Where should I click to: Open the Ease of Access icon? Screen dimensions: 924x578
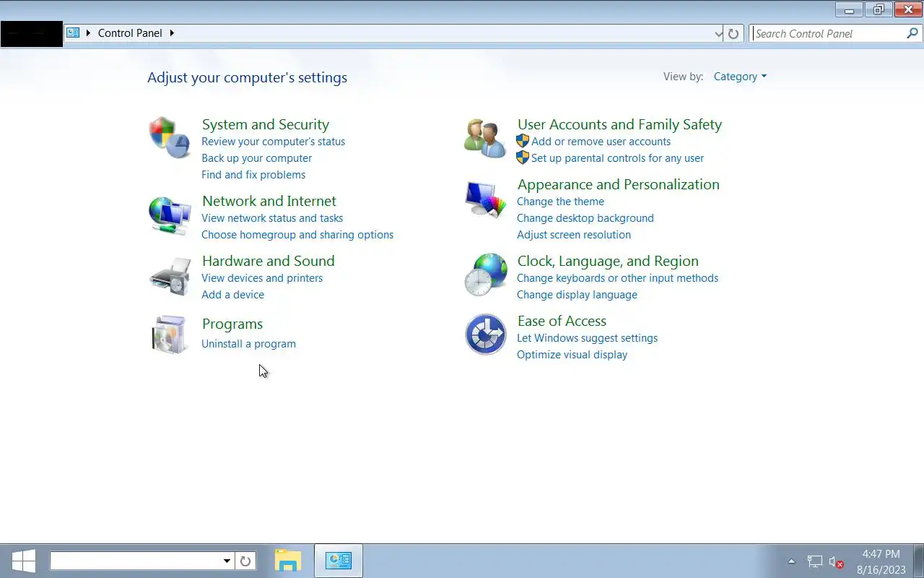tap(485, 335)
